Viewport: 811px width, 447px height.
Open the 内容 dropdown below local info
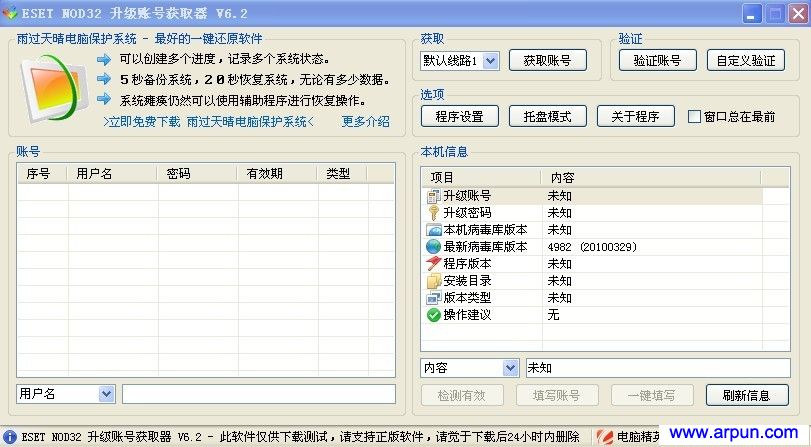pyautogui.click(x=510, y=368)
